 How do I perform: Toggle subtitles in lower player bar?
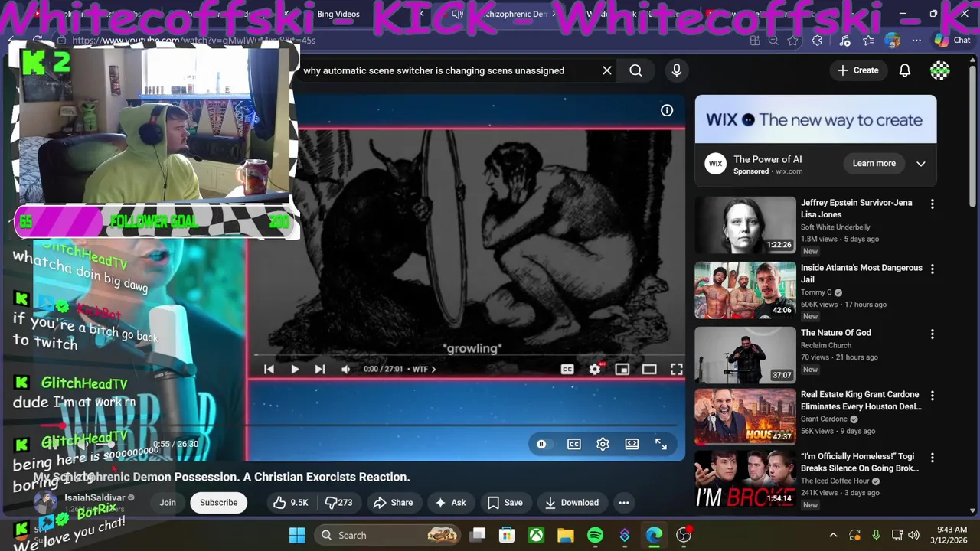pyautogui.click(x=573, y=444)
